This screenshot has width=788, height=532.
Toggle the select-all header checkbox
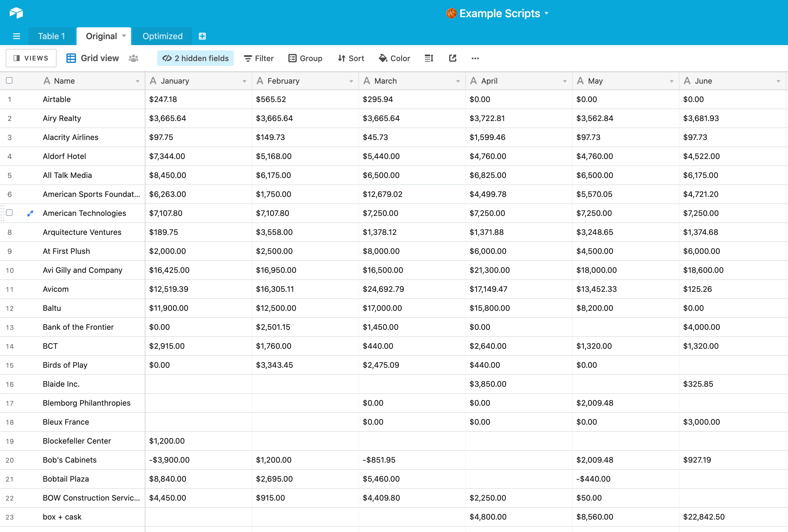[9, 81]
